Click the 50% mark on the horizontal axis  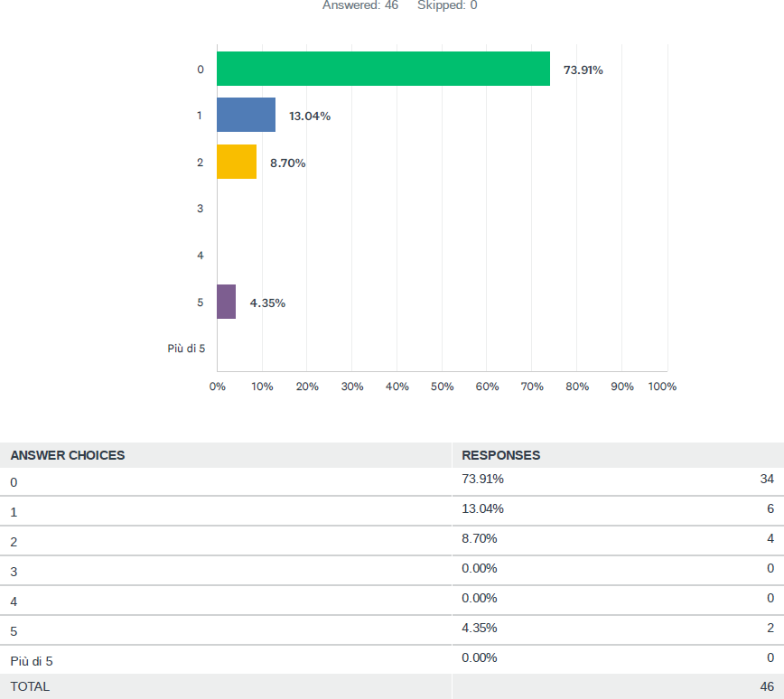coord(442,387)
